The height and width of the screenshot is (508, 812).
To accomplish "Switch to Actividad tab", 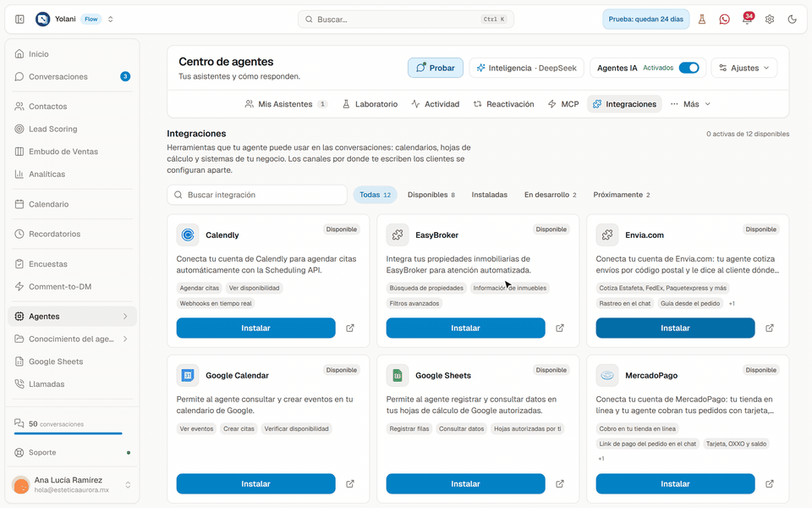I will click(x=436, y=104).
